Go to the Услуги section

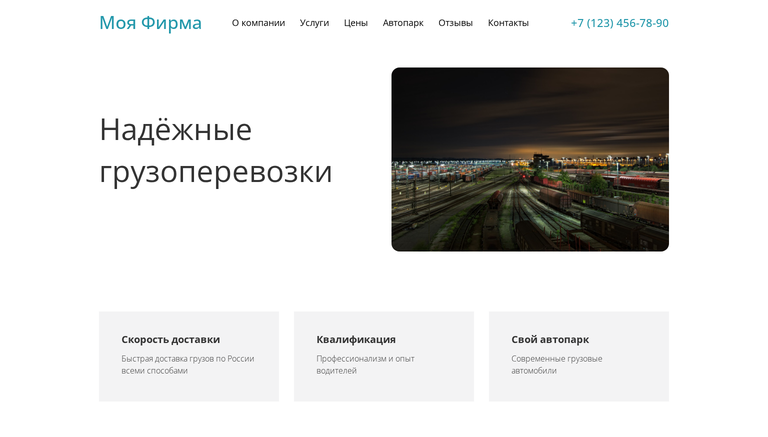click(314, 23)
